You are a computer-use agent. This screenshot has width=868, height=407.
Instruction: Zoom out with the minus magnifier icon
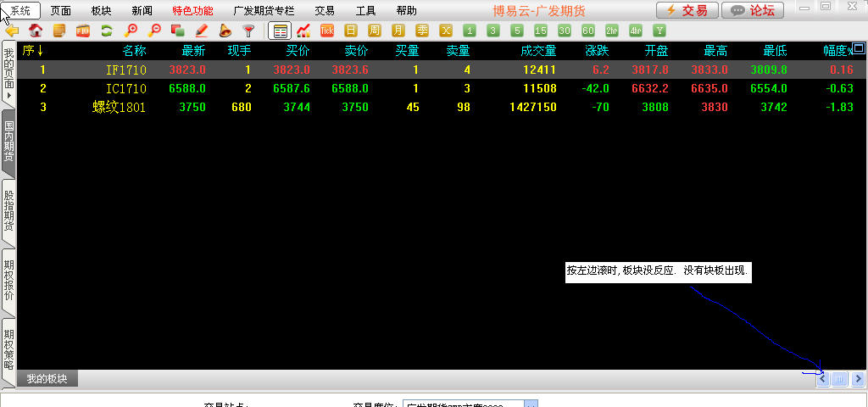click(x=154, y=31)
